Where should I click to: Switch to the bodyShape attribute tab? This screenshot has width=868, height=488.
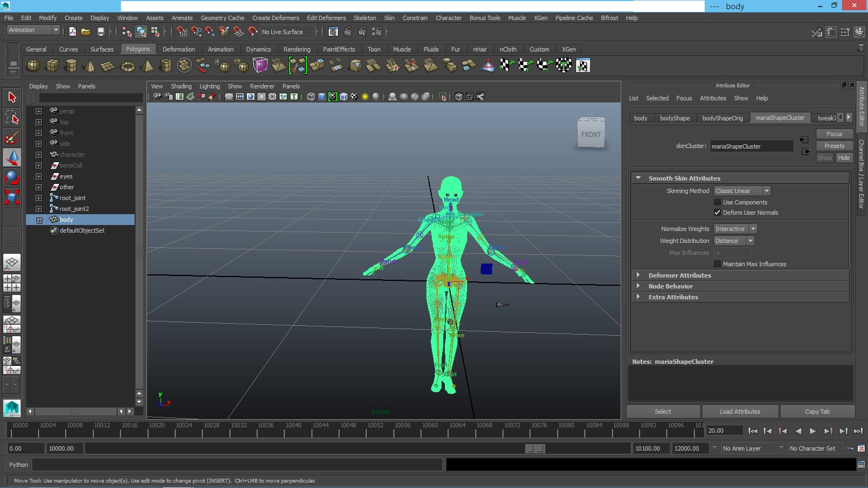point(675,118)
